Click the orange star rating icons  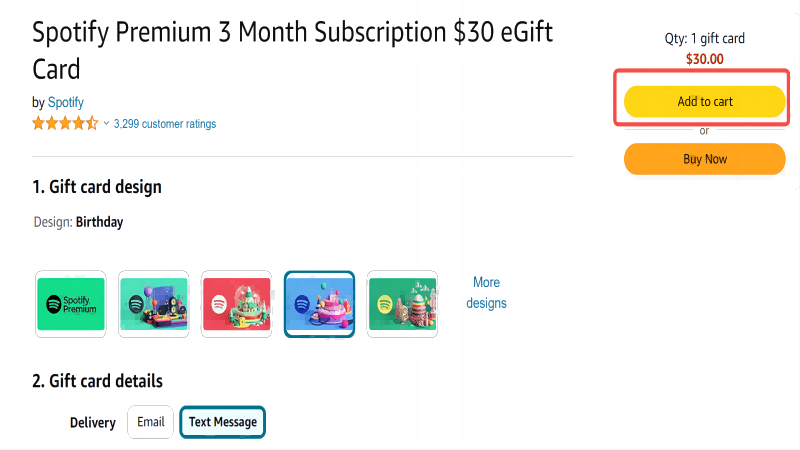pyautogui.click(x=65, y=124)
